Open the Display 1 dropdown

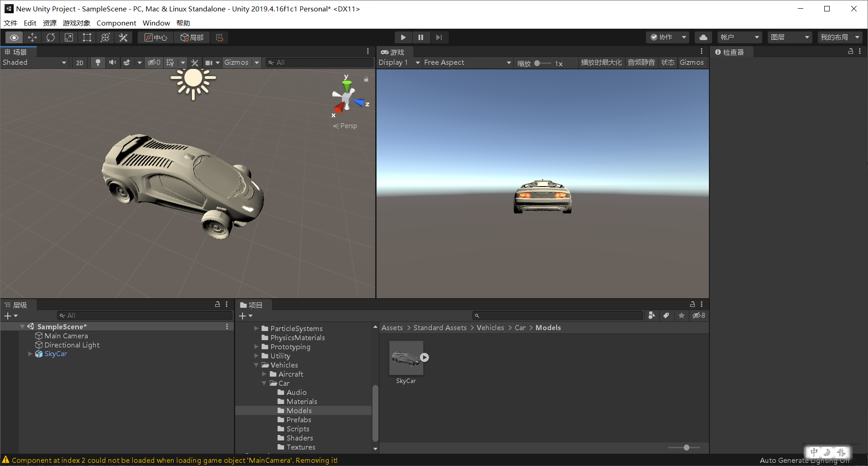pos(399,62)
